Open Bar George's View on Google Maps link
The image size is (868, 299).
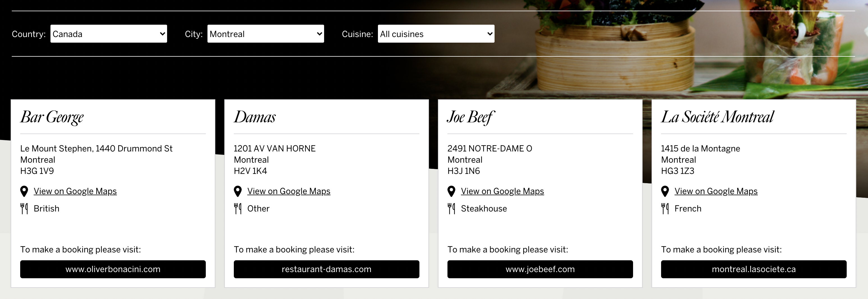point(75,191)
